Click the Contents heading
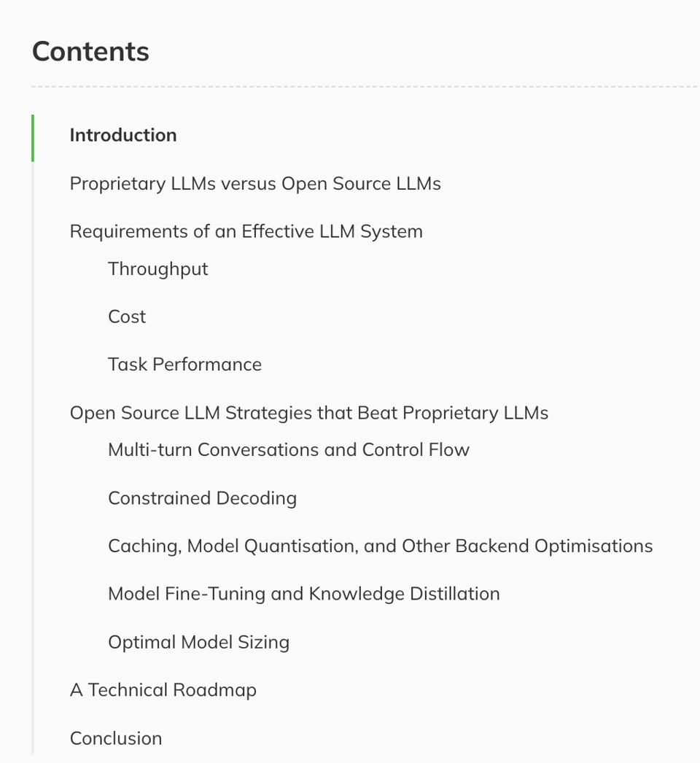This screenshot has height=763, width=700. 90,52
